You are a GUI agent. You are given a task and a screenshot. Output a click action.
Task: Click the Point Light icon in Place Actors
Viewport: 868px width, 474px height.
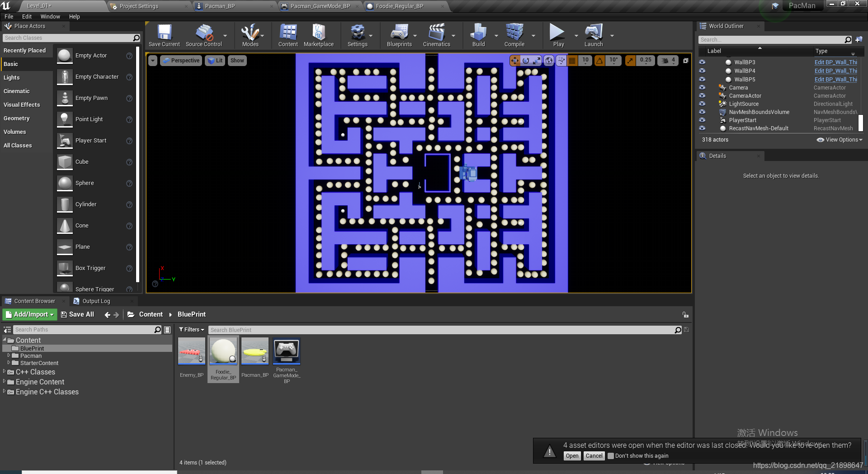[65, 119]
